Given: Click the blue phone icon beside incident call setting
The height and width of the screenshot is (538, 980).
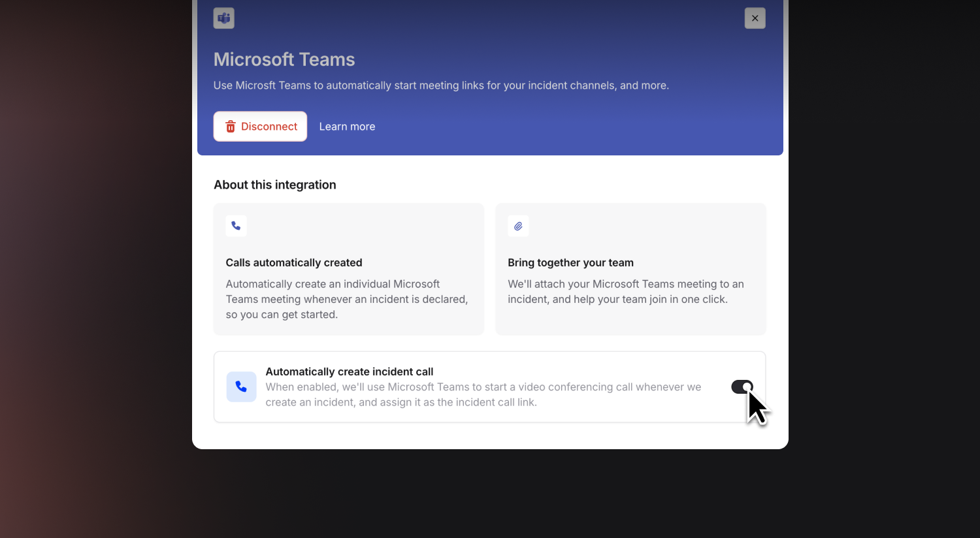Looking at the screenshot, I should 241,387.
